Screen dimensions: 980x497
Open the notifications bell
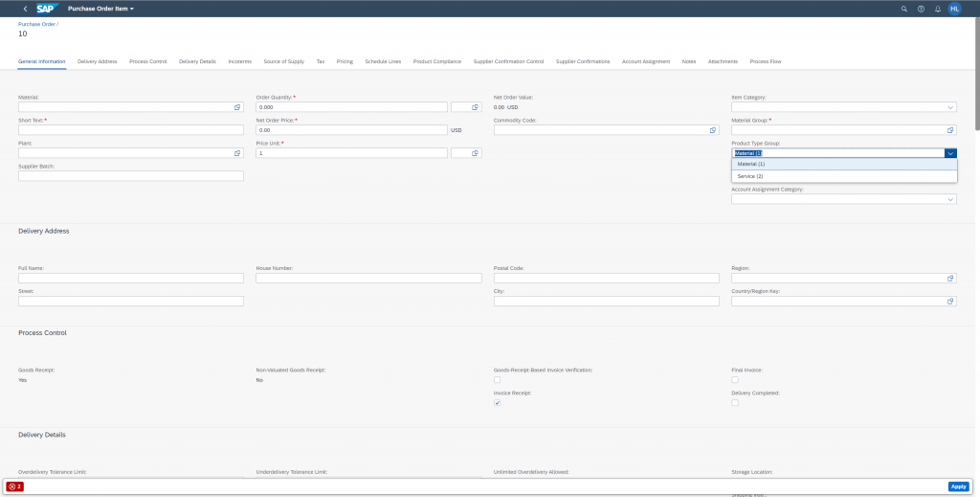pyautogui.click(x=938, y=9)
